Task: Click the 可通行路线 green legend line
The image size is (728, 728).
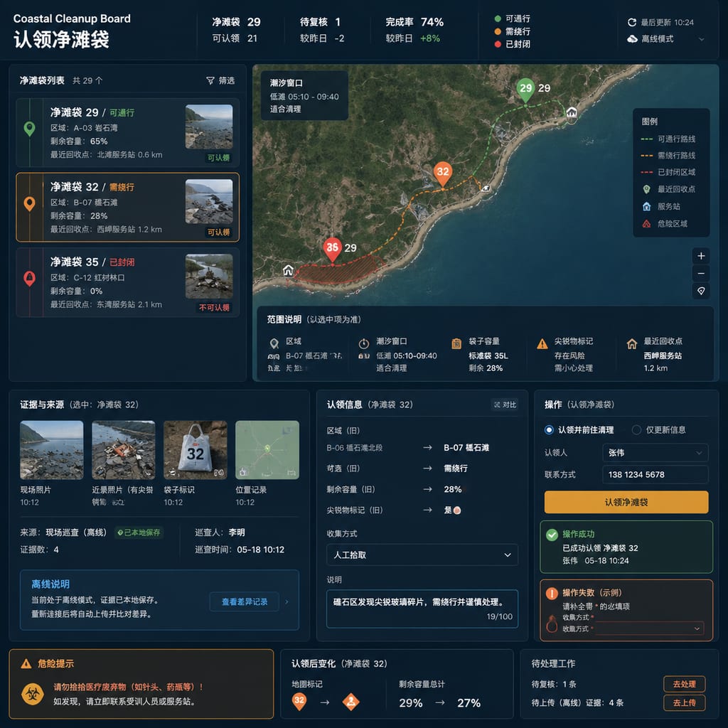Action: (x=647, y=139)
